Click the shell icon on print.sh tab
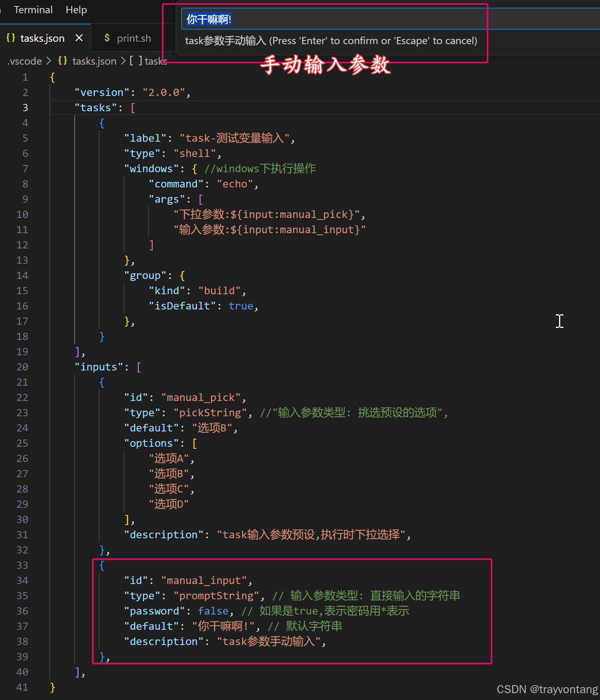The height and width of the screenshot is (700, 600). tap(107, 38)
